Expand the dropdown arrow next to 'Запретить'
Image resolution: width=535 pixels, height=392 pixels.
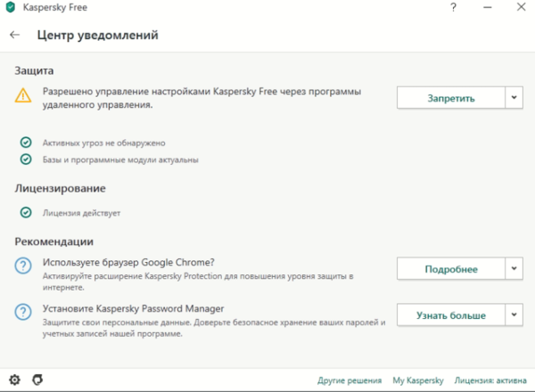[x=514, y=97]
